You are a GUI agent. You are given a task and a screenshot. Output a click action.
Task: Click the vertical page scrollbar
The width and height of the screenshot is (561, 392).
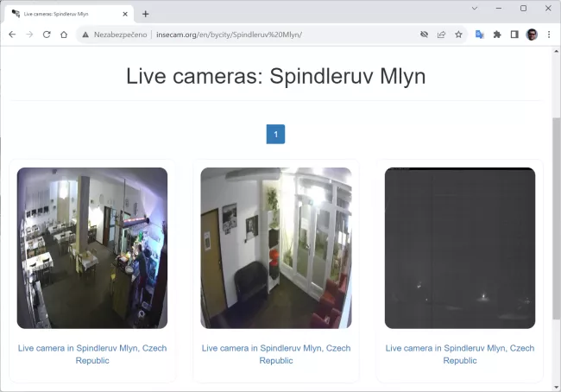tap(556, 216)
